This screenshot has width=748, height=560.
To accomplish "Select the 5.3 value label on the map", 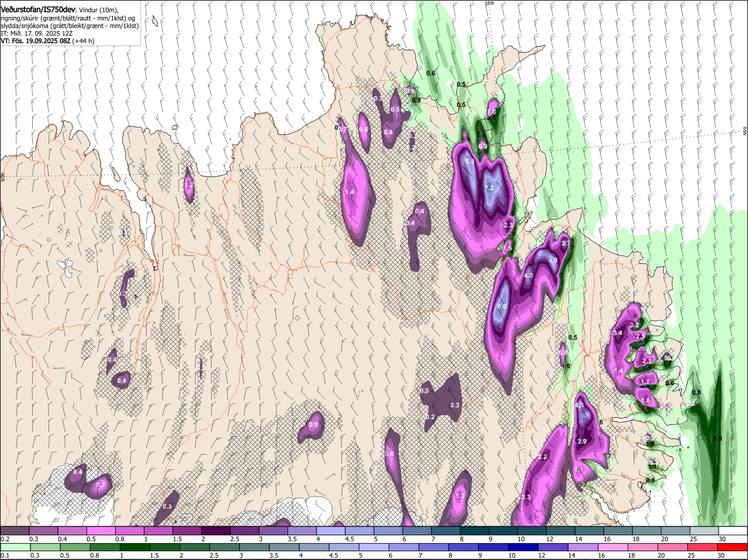I will tap(469, 161).
